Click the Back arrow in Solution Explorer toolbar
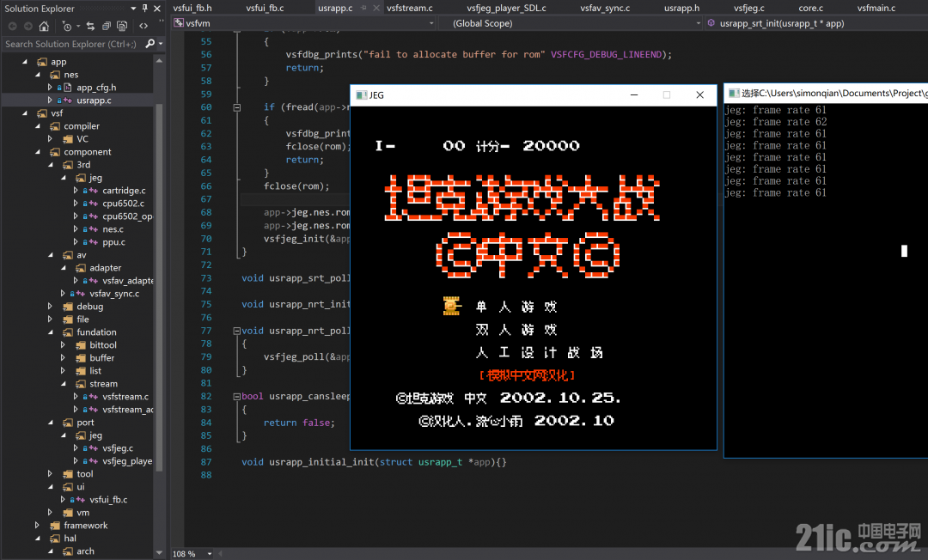The height and width of the screenshot is (560, 928). pos(12,26)
